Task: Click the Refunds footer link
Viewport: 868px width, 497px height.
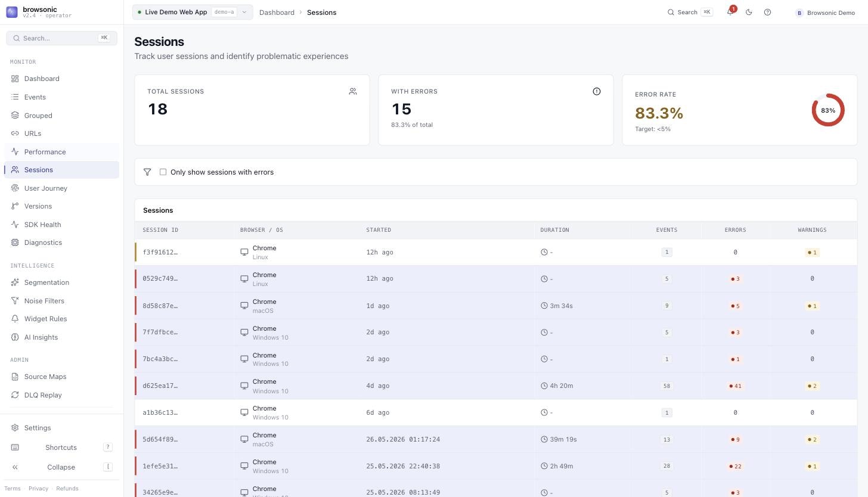Action: point(67,489)
